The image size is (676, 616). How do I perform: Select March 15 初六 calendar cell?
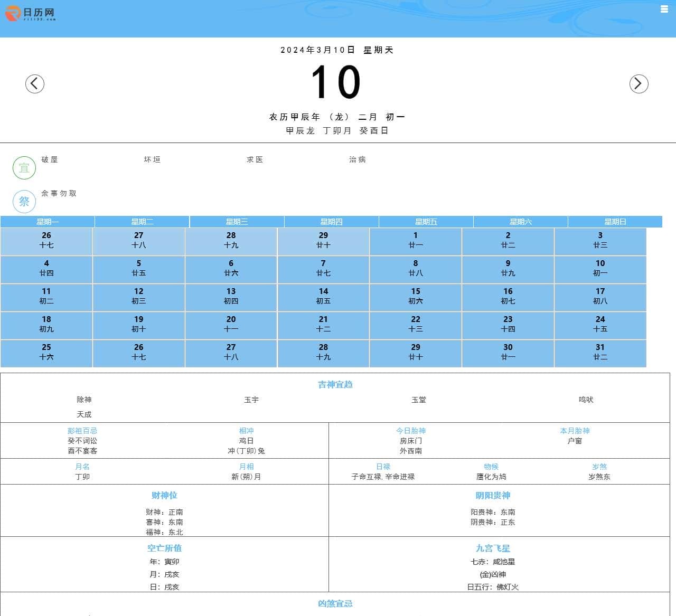click(x=415, y=296)
